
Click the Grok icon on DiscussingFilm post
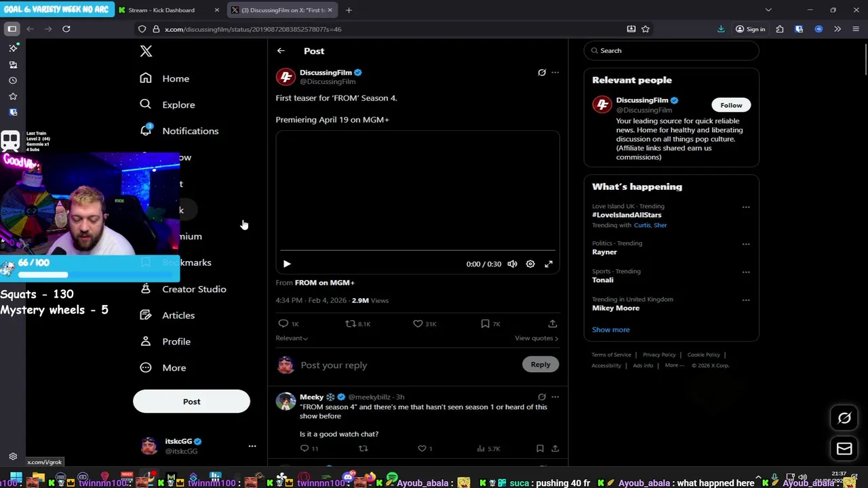(x=542, y=73)
